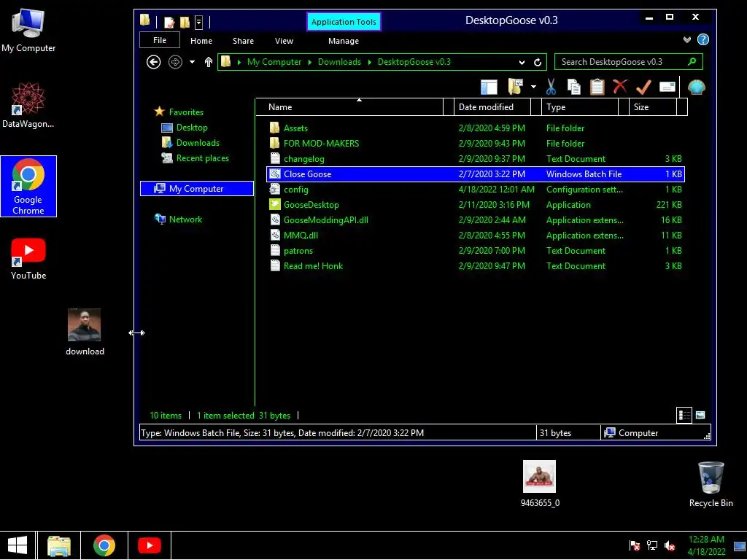Image resolution: width=747 pixels, height=560 pixels.
Task: Sort by the Size column header
Action: point(653,107)
